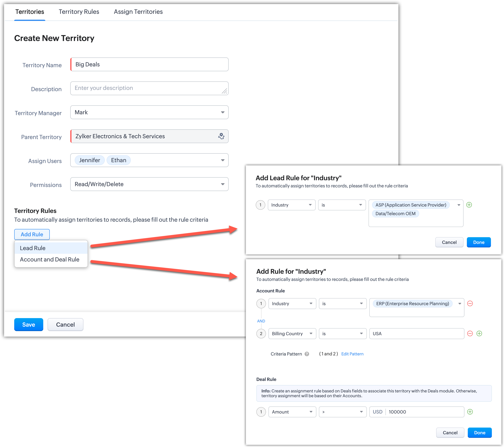Screen dimensions: 504x447
Task: Open the Assign Users dropdown
Action: point(222,160)
